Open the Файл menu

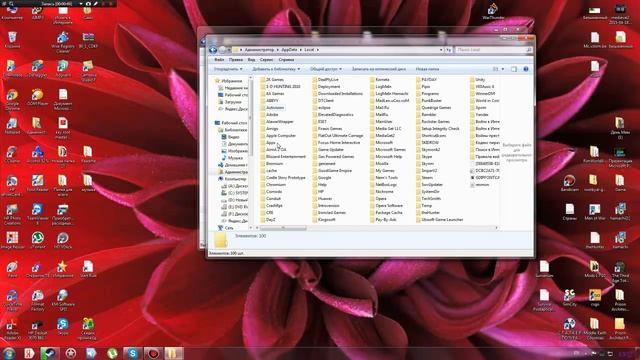tap(219, 60)
